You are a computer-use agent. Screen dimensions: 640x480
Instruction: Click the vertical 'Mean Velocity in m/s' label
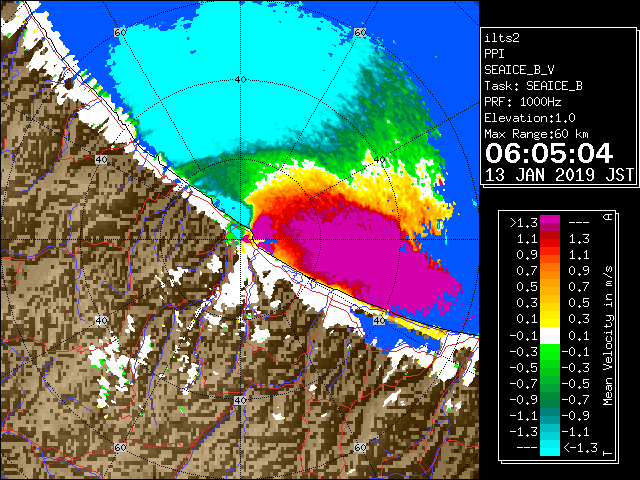pyautogui.click(x=608, y=336)
